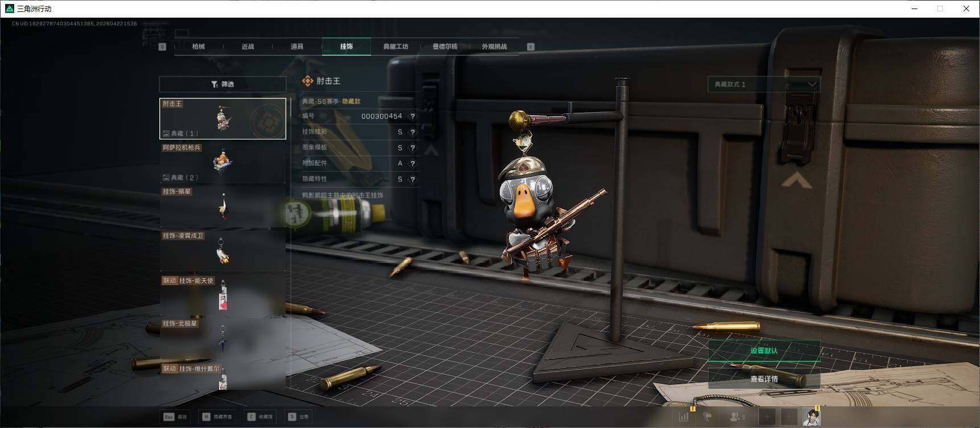The width and height of the screenshot is (980, 428).
Task: Click the H 隐藏界面 button
Action: (x=217, y=417)
